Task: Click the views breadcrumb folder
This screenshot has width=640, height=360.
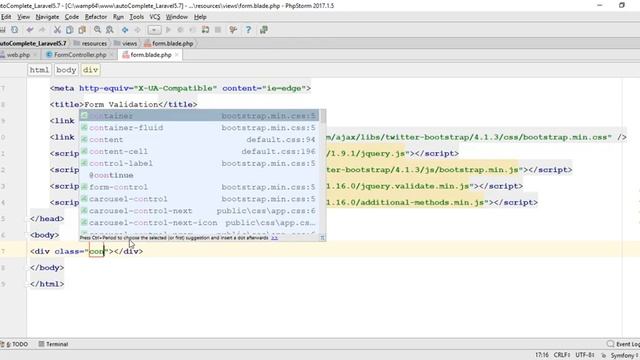Action: click(x=126, y=43)
